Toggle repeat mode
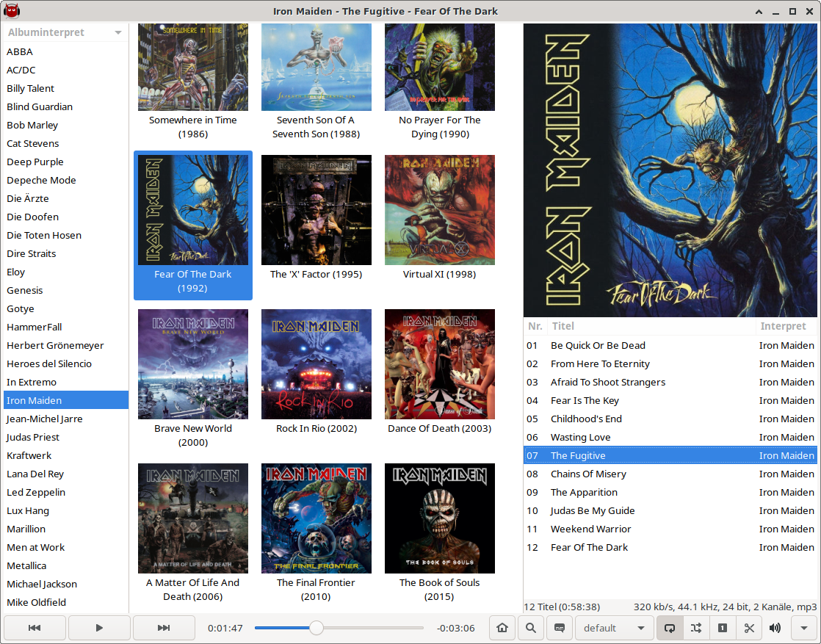The width and height of the screenshot is (821, 644). click(669, 628)
